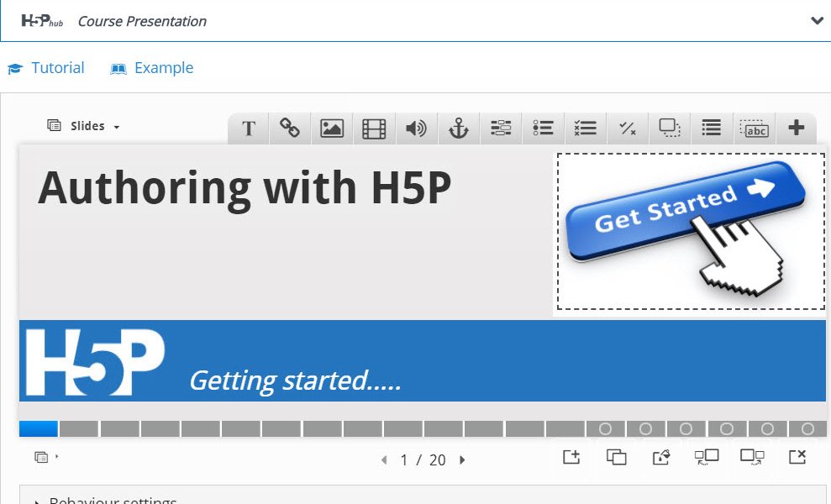Add a True/False question

tap(628, 129)
